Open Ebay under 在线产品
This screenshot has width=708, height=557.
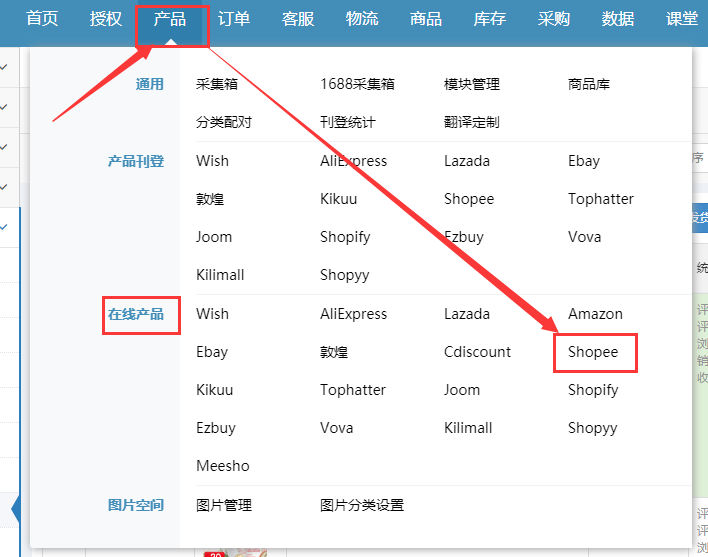pos(212,352)
